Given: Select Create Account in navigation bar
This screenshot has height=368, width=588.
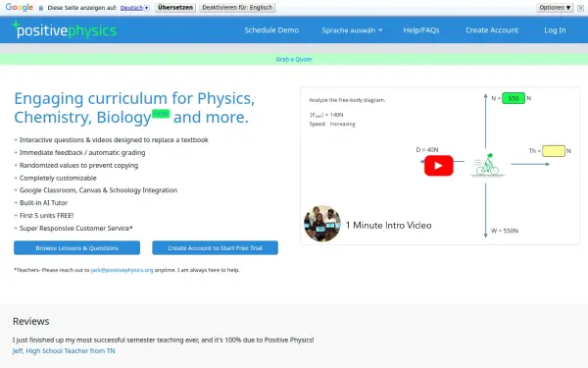Looking at the screenshot, I should point(492,30).
